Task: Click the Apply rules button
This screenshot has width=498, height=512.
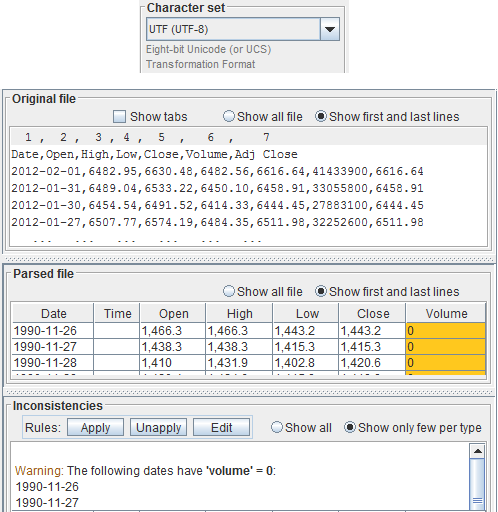Action: click(x=95, y=428)
